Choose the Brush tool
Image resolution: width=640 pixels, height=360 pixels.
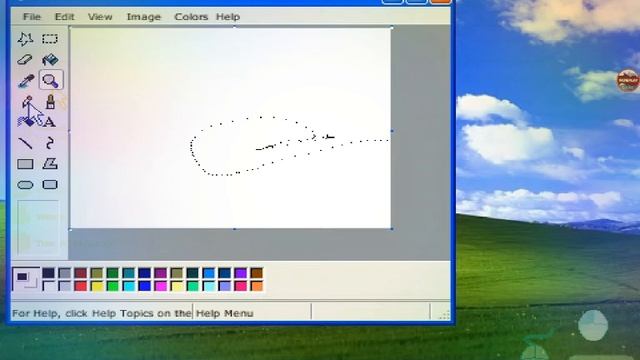click(50, 102)
